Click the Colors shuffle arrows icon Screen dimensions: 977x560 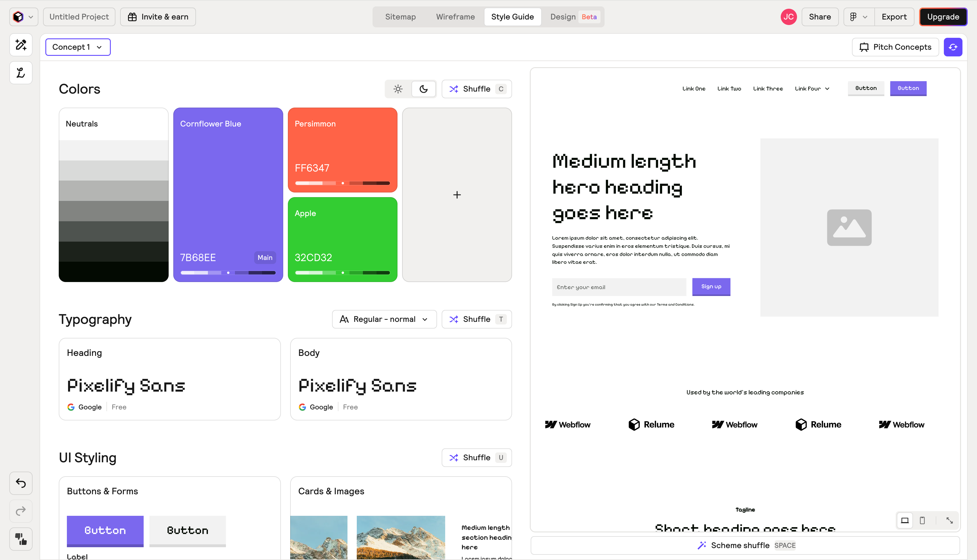point(454,89)
